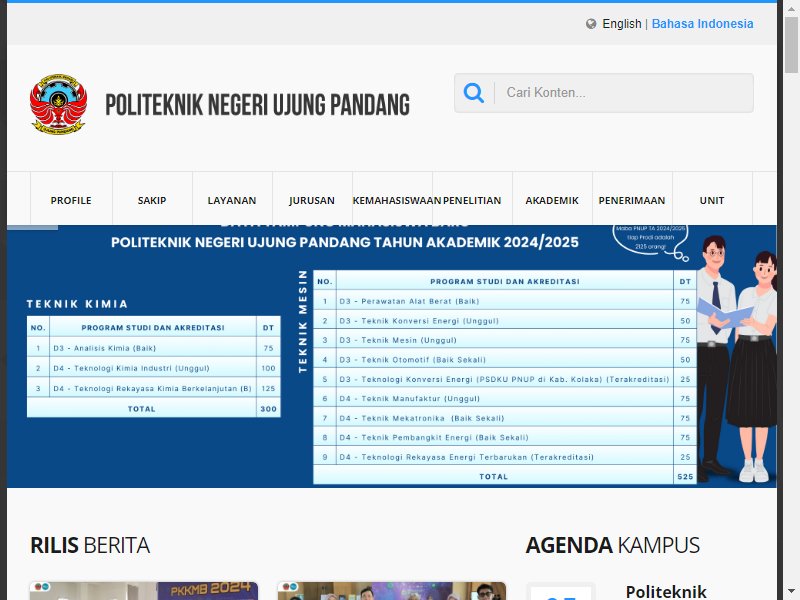Click the banner title Tahun Akademik 2024/2025

pyautogui.click(x=345, y=242)
